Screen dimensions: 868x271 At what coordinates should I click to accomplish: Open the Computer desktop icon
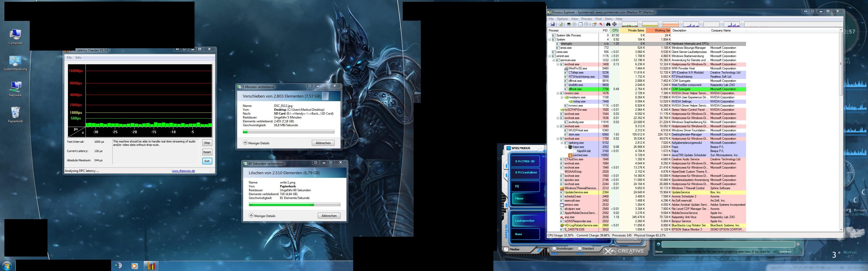click(16, 37)
